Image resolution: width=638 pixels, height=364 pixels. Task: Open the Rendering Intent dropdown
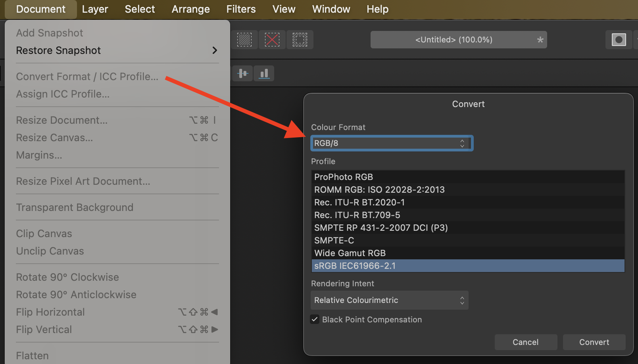click(x=389, y=300)
